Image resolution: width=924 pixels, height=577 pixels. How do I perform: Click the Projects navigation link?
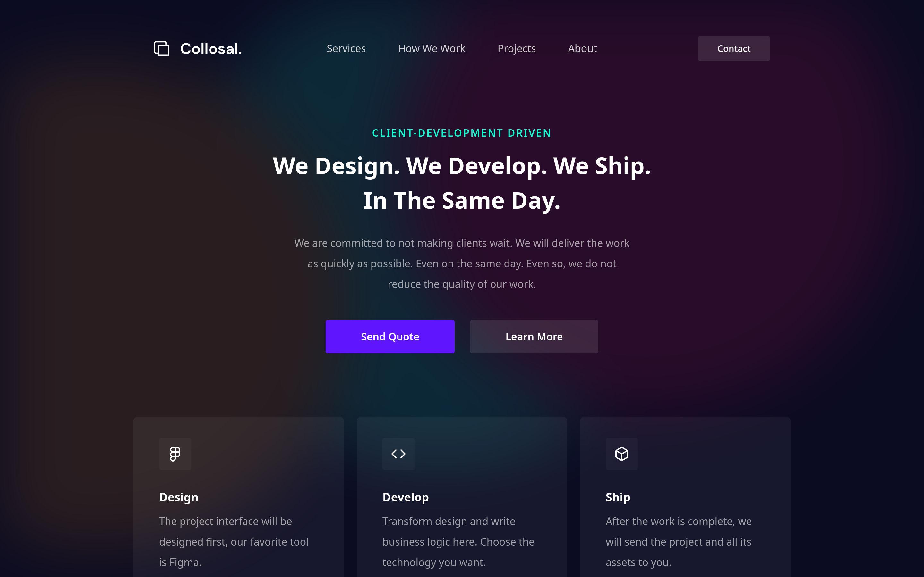[516, 48]
